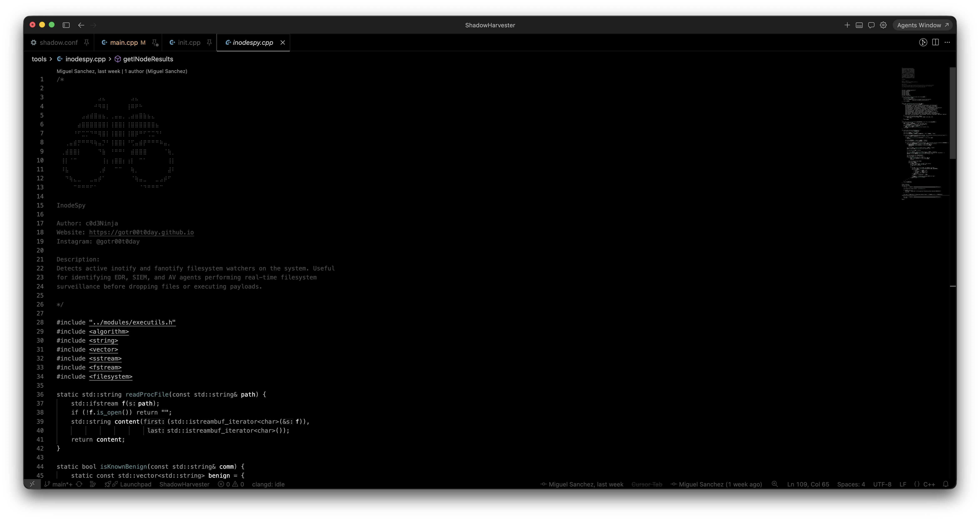Click line number 36 in gutter
This screenshot has height=520, width=980.
[40, 394]
